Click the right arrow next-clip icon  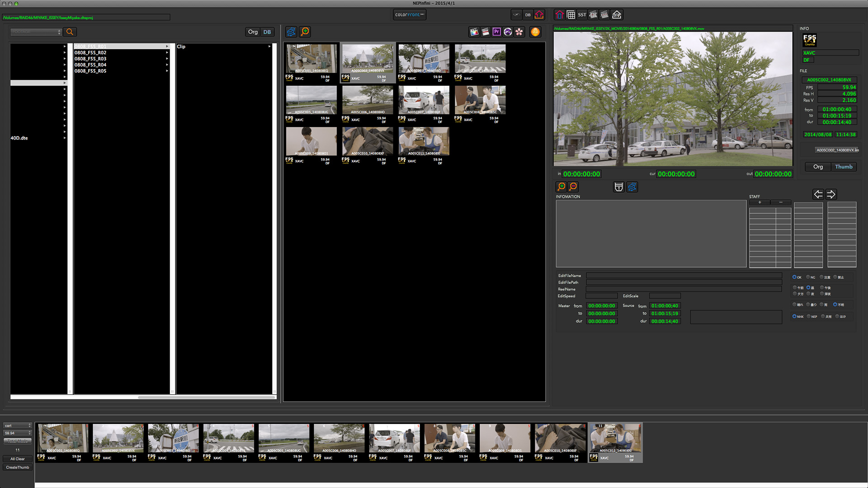[x=831, y=194]
